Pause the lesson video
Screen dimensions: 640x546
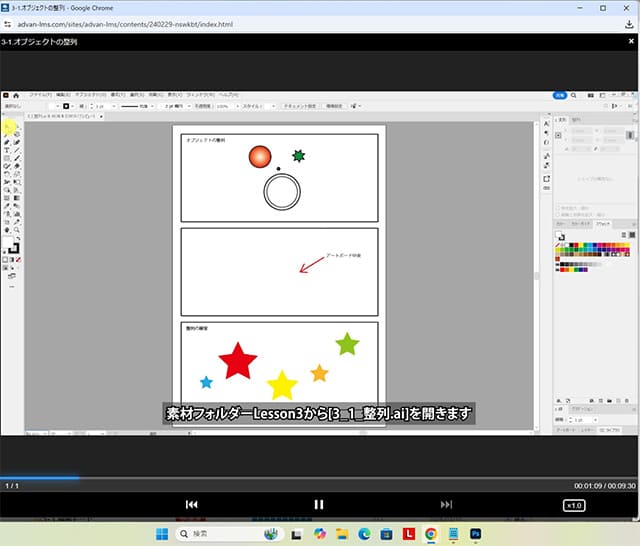(x=319, y=505)
